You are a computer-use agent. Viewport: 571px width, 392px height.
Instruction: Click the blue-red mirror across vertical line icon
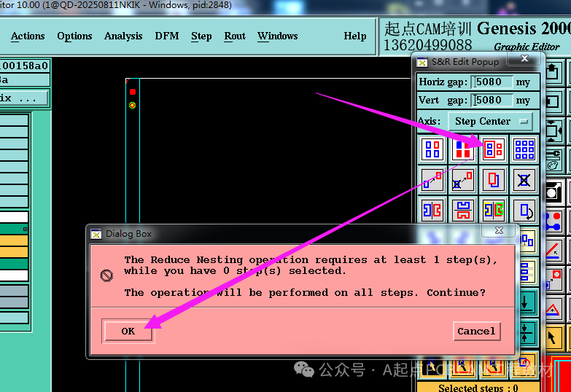point(432,210)
